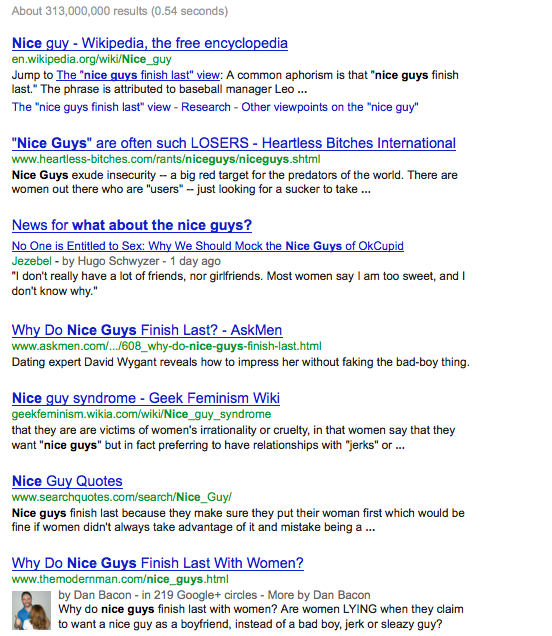Screen dimensions: 552x636
Task: Open 'Why Do Nice Guys Finish Last? - AskMen'
Action: tap(147, 330)
